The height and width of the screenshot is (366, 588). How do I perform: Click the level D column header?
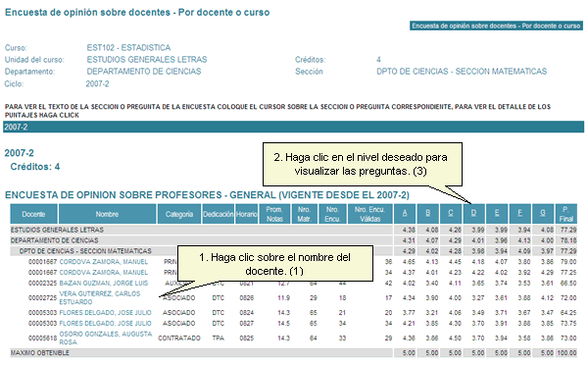pyautogui.click(x=473, y=214)
